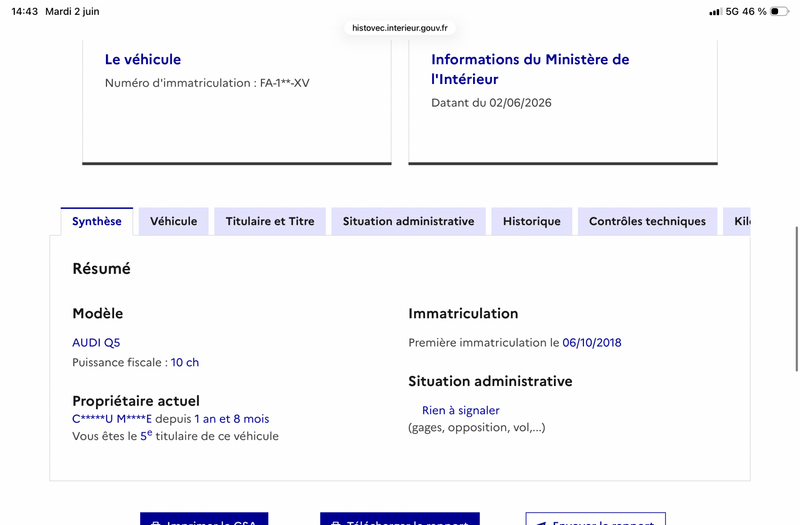
Task: Open the partially visible Kilométrage tab
Action: 737,221
